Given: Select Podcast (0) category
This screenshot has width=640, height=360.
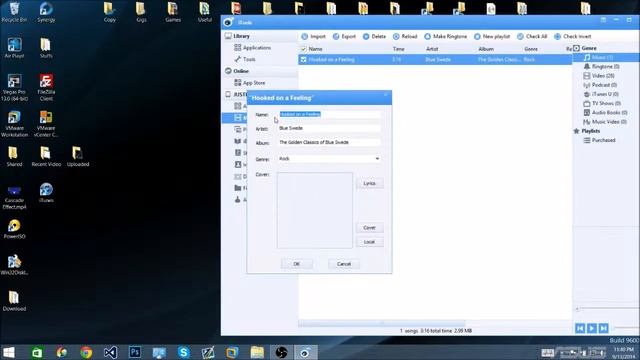Looking at the screenshot, I should (x=600, y=85).
